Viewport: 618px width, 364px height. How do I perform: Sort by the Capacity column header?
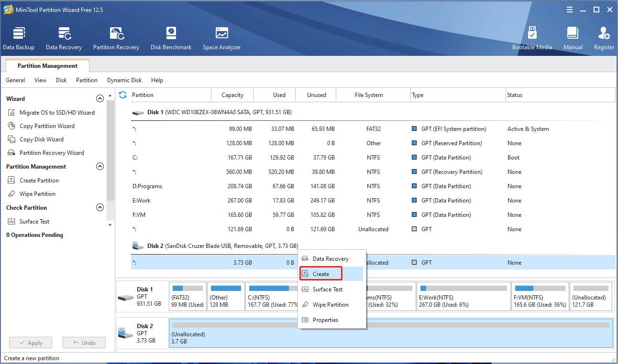pos(232,95)
